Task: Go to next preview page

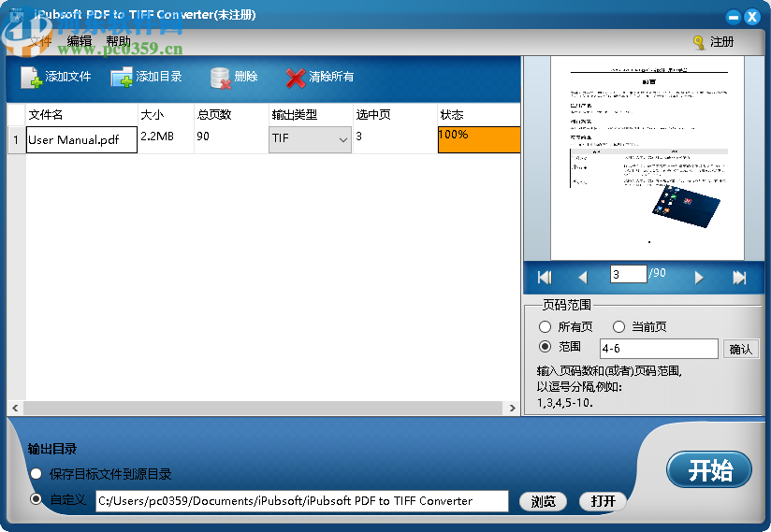Action: pyautogui.click(x=699, y=278)
